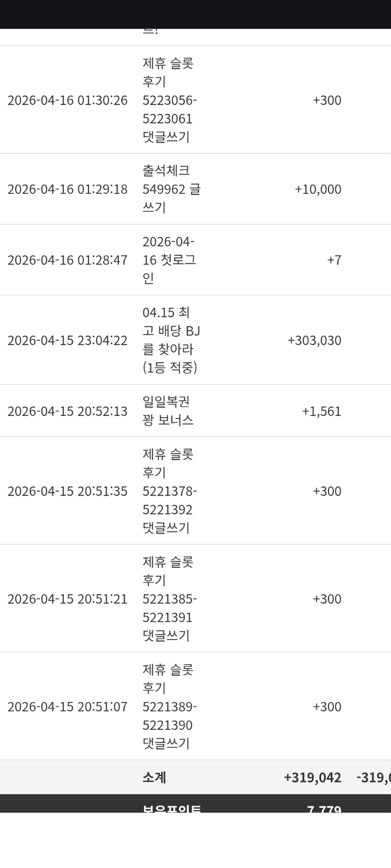
Task: Click the 출석체크 549962 글쓰기 entry
Action: pos(171,189)
